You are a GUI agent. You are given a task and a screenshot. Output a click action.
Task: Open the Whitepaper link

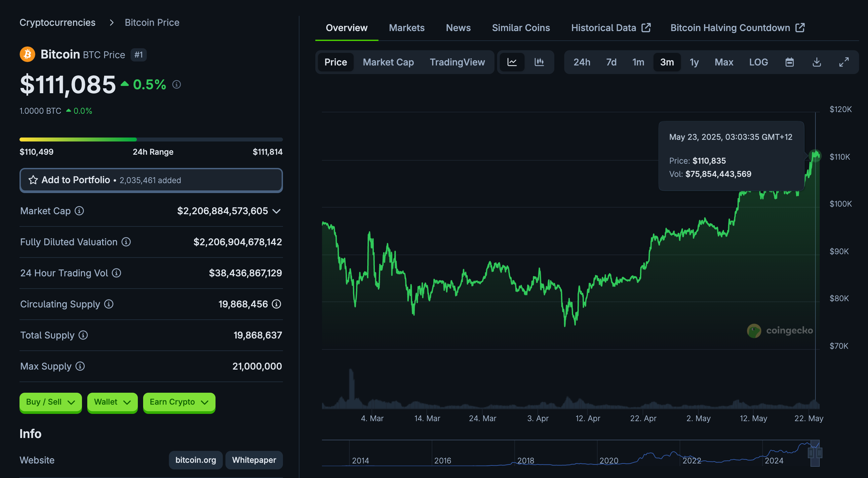tap(254, 460)
